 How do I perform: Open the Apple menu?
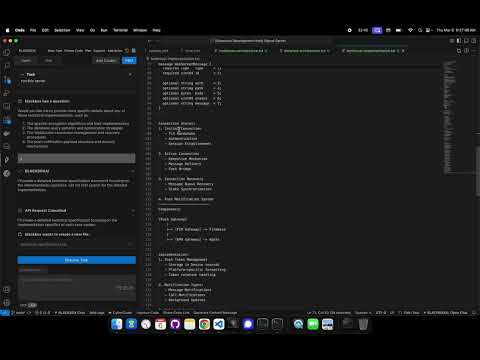[x=7, y=30]
